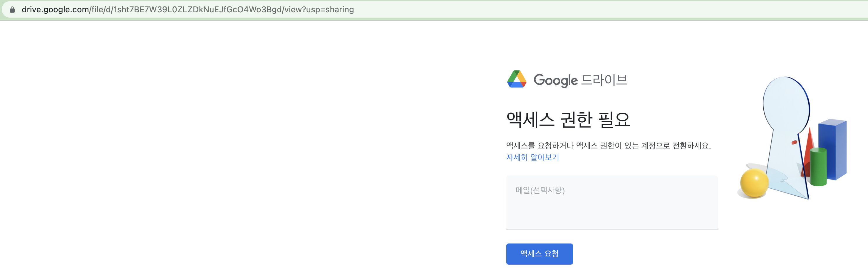Focus the '메일(선택사항)' message field
Image resolution: width=868 pixels, height=274 pixels.
611,202
